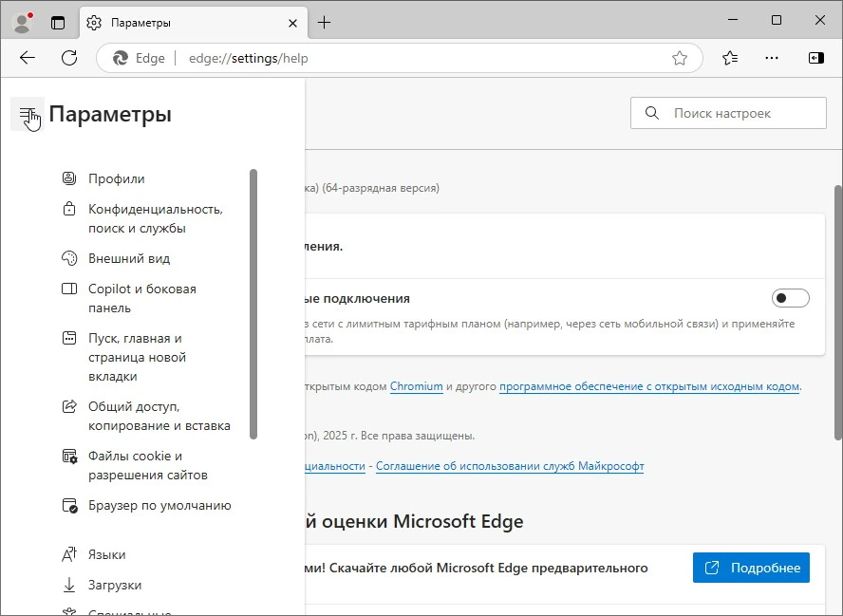Open Языки settings
The width and height of the screenshot is (843, 616).
pyautogui.click(x=107, y=554)
